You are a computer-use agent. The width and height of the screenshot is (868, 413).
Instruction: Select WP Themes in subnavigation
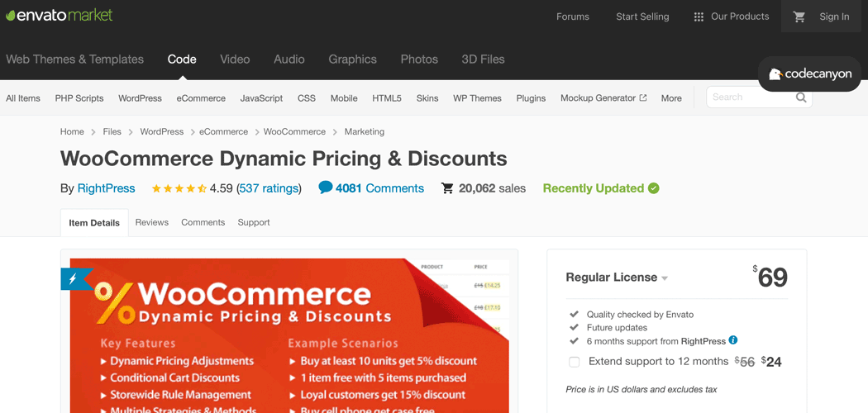[x=477, y=98]
